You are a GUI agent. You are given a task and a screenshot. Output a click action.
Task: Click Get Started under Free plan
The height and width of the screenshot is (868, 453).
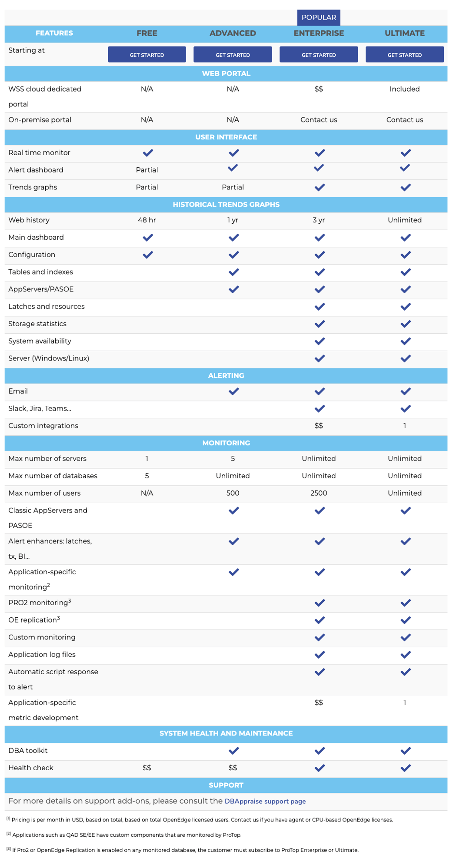point(147,55)
